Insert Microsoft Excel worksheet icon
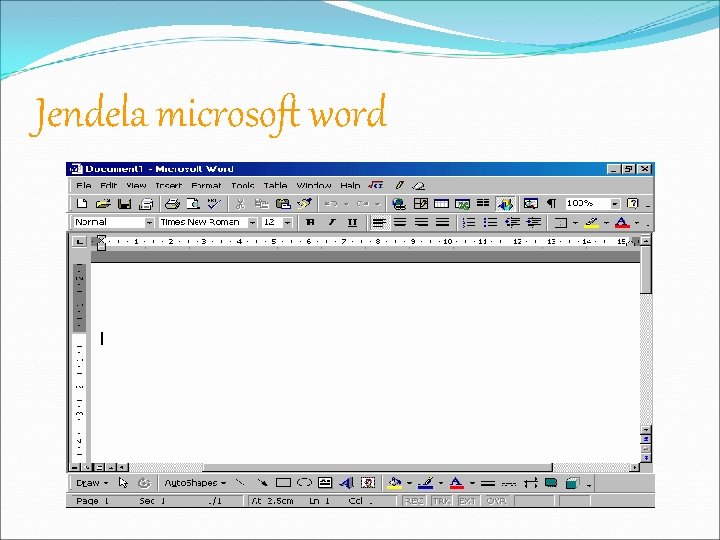Screen dimensions: 720x540 coord(462,203)
